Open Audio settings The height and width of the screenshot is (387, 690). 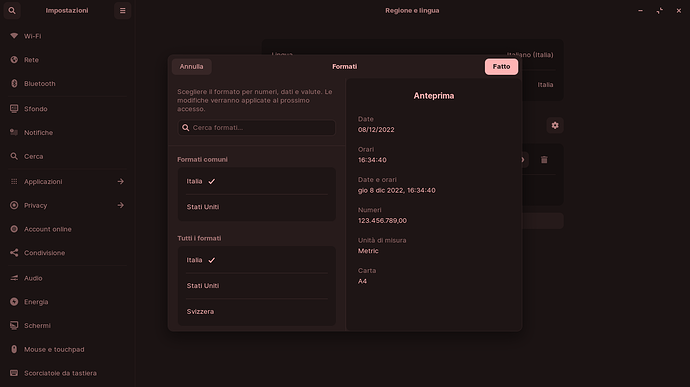click(67, 278)
